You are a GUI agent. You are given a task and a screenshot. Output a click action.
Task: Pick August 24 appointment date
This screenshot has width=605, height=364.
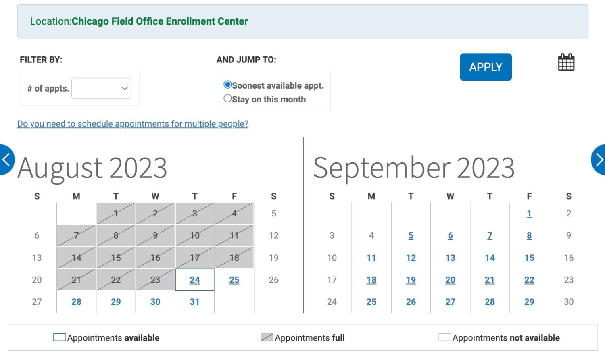(x=195, y=280)
